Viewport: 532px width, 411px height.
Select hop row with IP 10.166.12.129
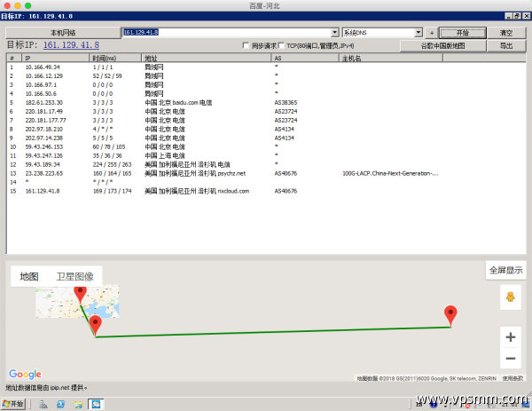coord(266,76)
